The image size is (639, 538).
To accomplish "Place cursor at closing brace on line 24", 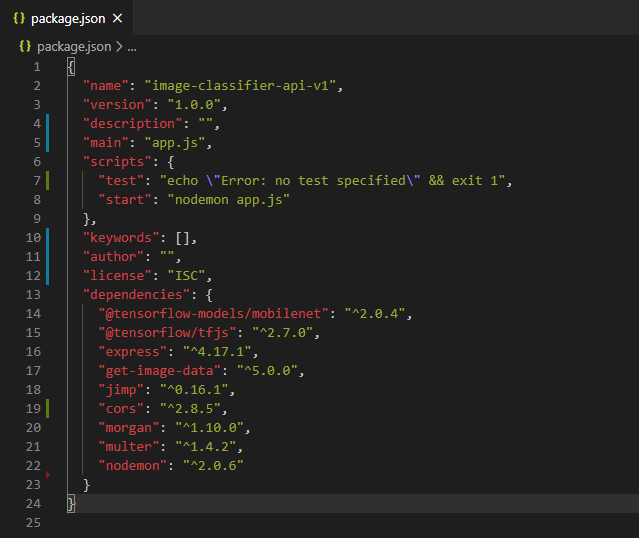I will (71, 504).
